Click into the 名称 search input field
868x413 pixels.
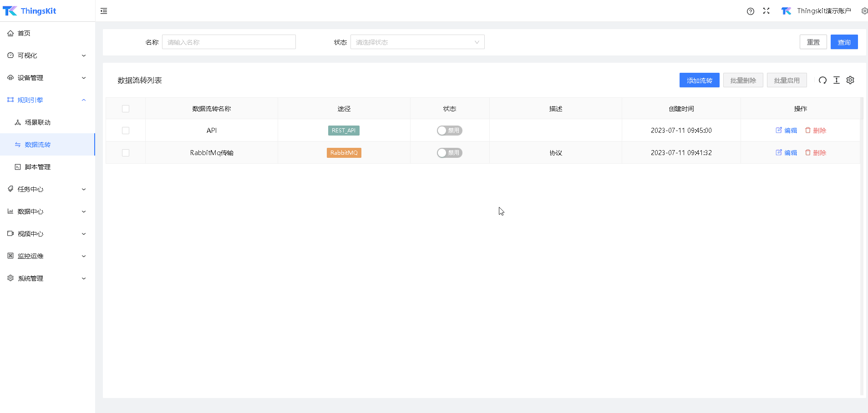pos(228,42)
